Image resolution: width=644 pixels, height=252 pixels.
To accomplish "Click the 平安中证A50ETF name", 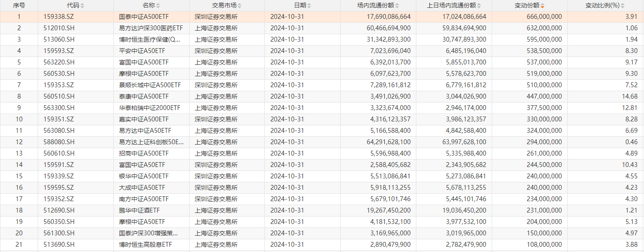I will click(x=142, y=51).
